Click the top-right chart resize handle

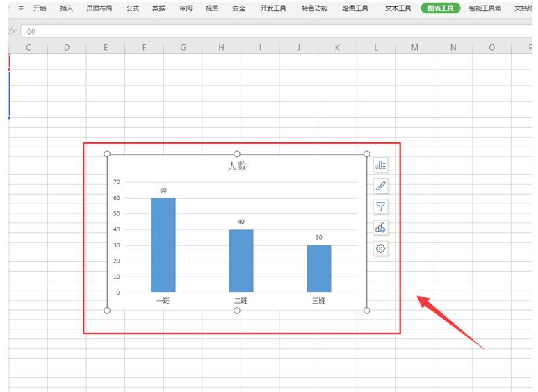coord(367,154)
